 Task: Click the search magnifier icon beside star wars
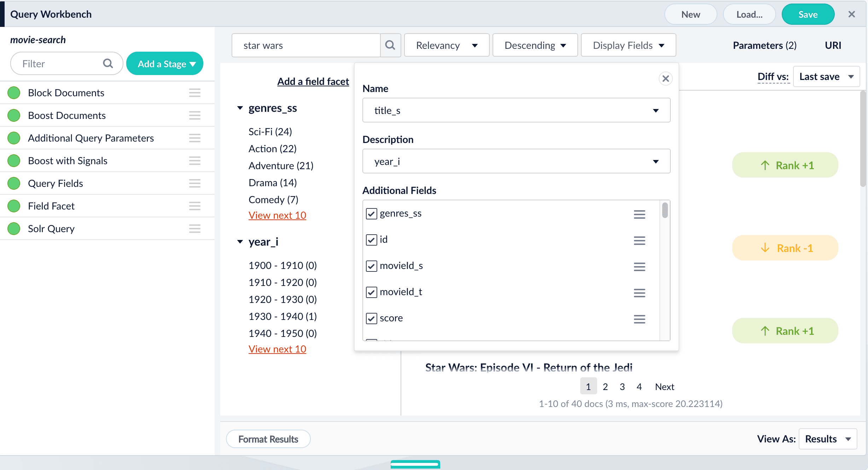[x=390, y=45]
